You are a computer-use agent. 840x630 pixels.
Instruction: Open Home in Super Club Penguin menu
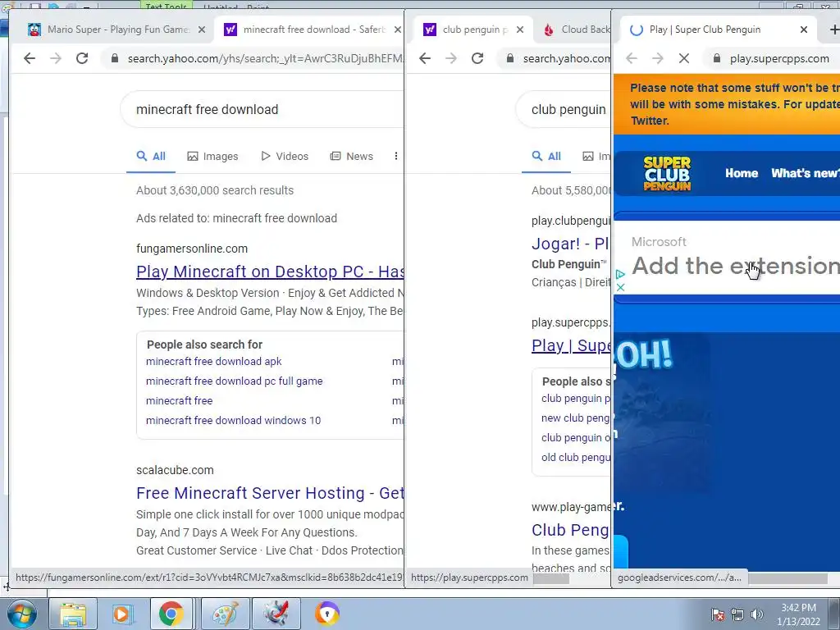742,173
